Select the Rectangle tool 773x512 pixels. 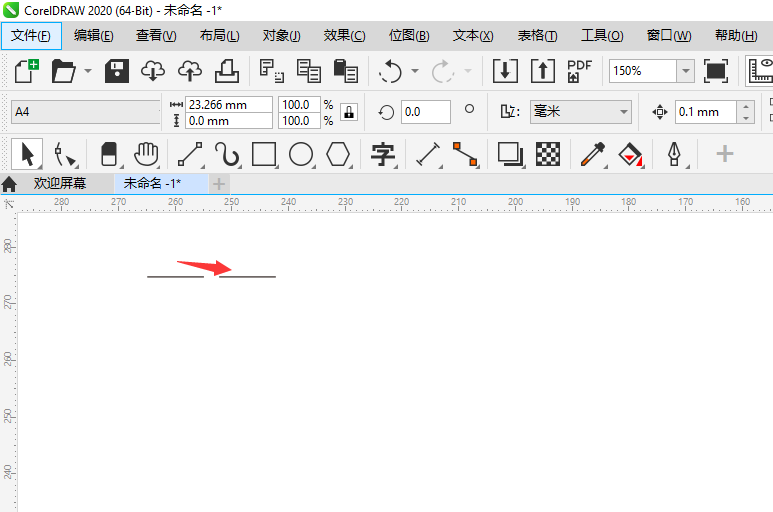click(x=264, y=154)
